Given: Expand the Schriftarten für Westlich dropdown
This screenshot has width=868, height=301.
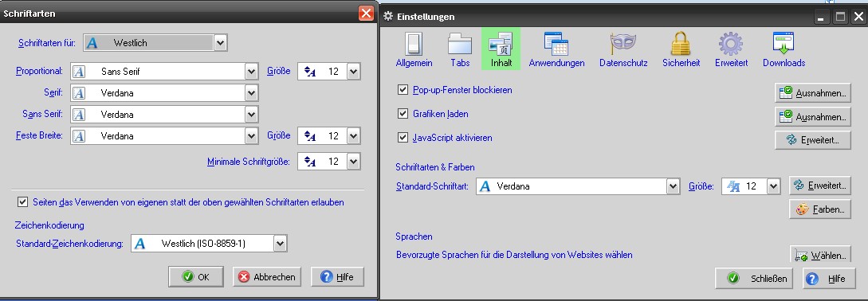Looking at the screenshot, I should tap(220, 43).
